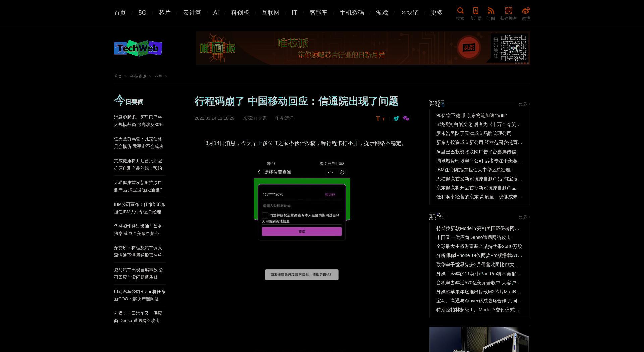Open the 区块链 navigation item
The height and width of the screenshot is (352, 644).
click(x=410, y=13)
